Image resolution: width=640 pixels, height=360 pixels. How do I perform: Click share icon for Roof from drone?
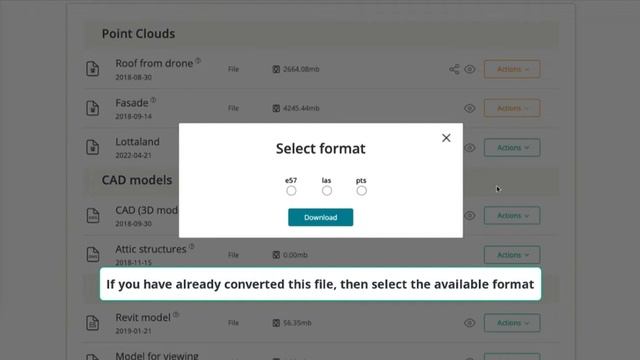(x=454, y=69)
